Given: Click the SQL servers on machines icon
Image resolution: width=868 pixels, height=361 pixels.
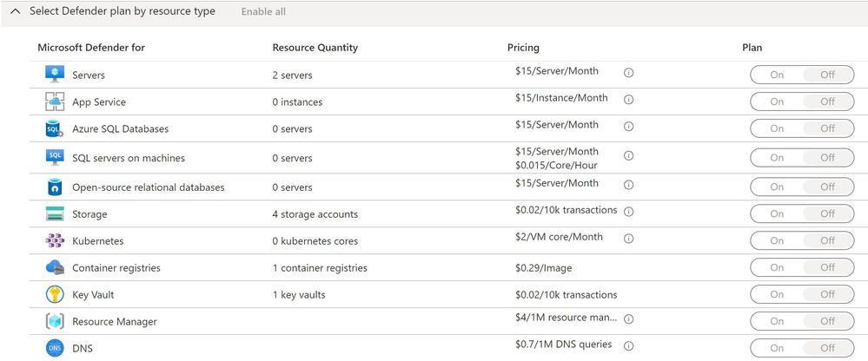Looking at the screenshot, I should (55, 158).
